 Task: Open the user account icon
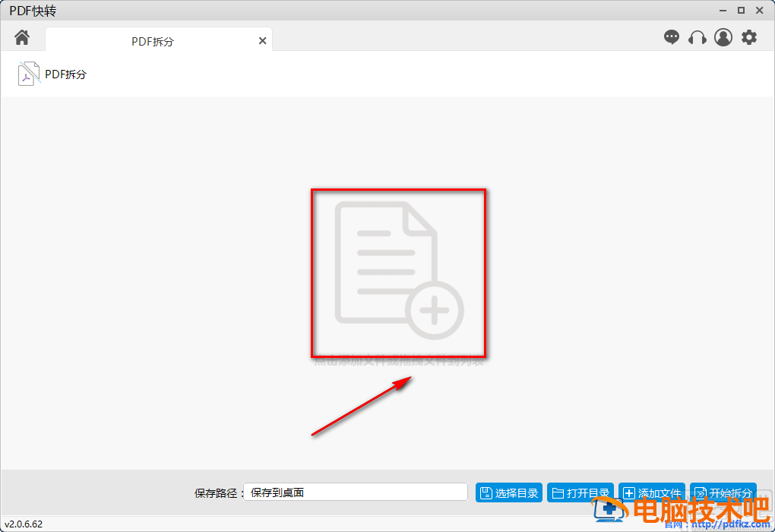point(723,37)
